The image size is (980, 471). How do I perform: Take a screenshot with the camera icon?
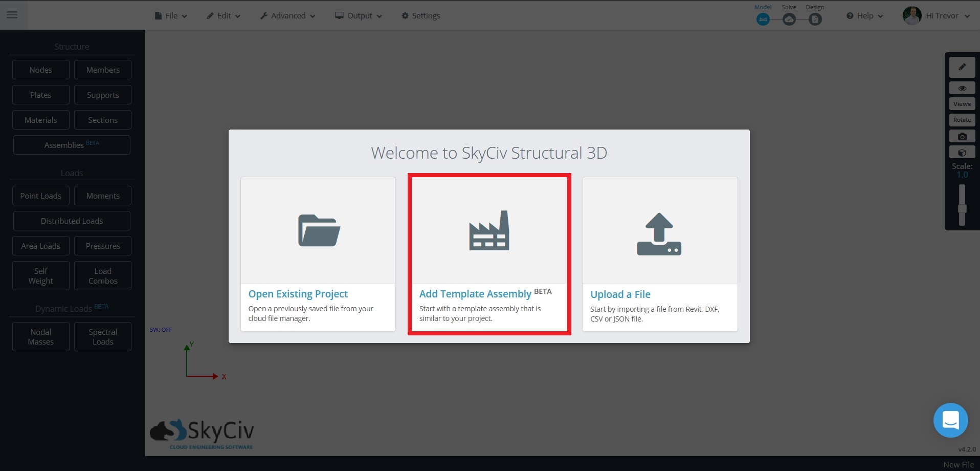pyautogui.click(x=962, y=137)
